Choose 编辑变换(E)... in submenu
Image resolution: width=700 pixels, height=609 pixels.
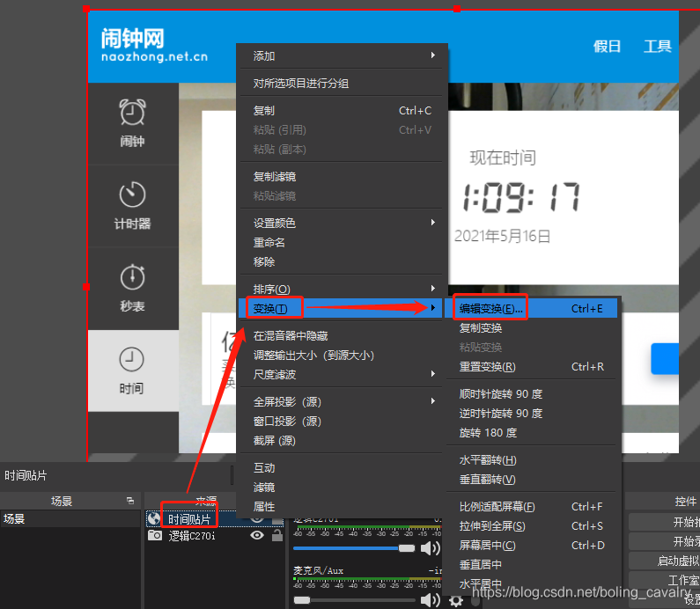click(x=531, y=308)
